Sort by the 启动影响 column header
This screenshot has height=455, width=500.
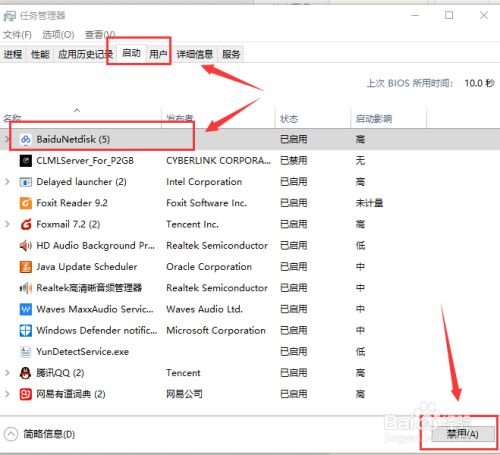pos(389,117)
